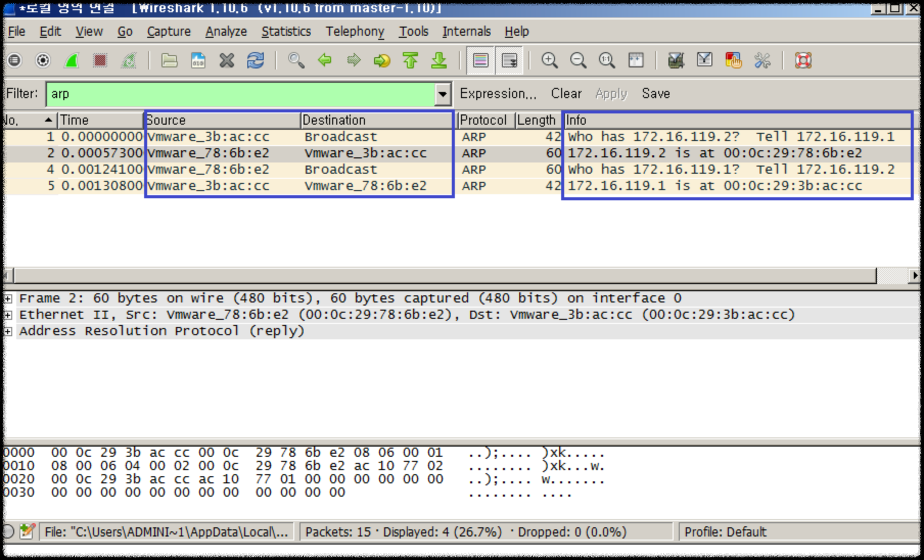Start a new live capture (green fin)

(72, 61)
